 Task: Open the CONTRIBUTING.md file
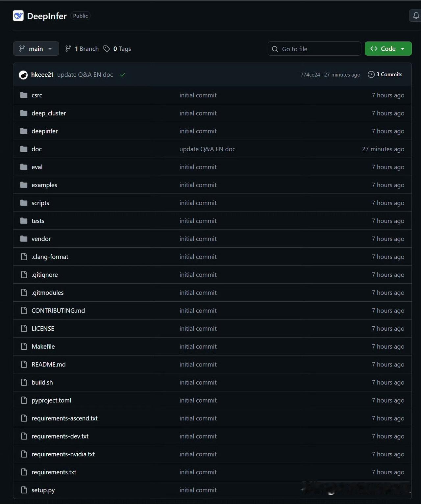(58, 311)
